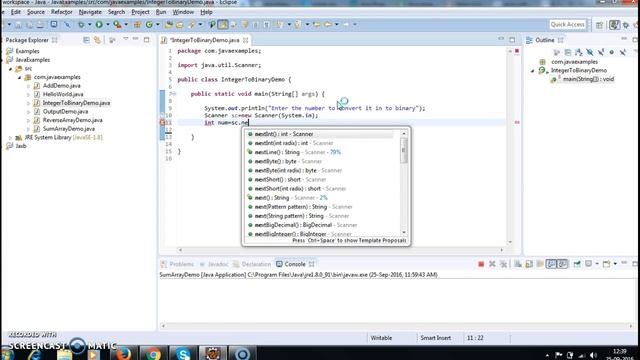The image size is (640, 360).
Task: Open the Navigate menu
Action: coord(90,12)
